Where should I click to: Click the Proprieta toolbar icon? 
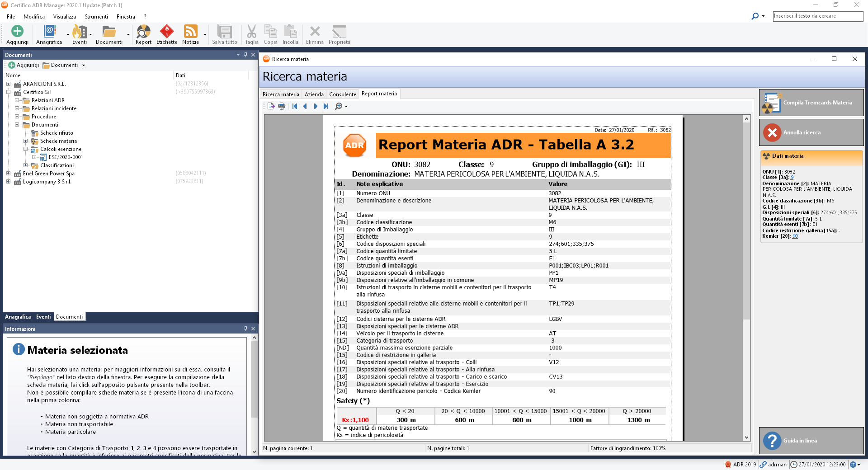(339, 34)
